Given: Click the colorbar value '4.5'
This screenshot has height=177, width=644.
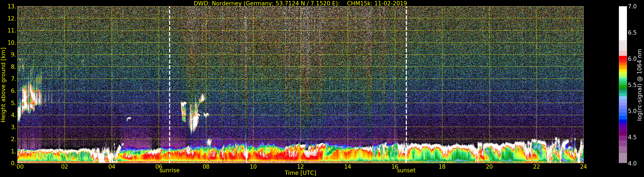Looking at the screenshot, I should [632, 137].
